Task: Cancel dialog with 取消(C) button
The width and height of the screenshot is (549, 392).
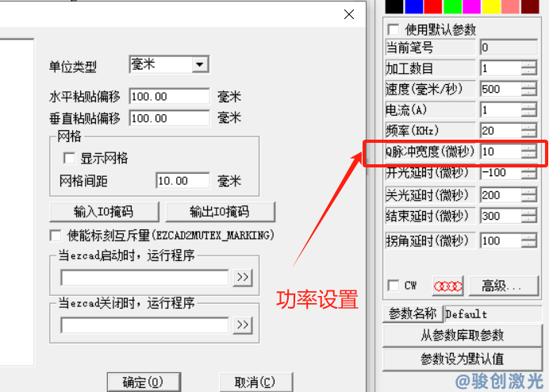Action: pyautogui.click(x=256, y=382)
